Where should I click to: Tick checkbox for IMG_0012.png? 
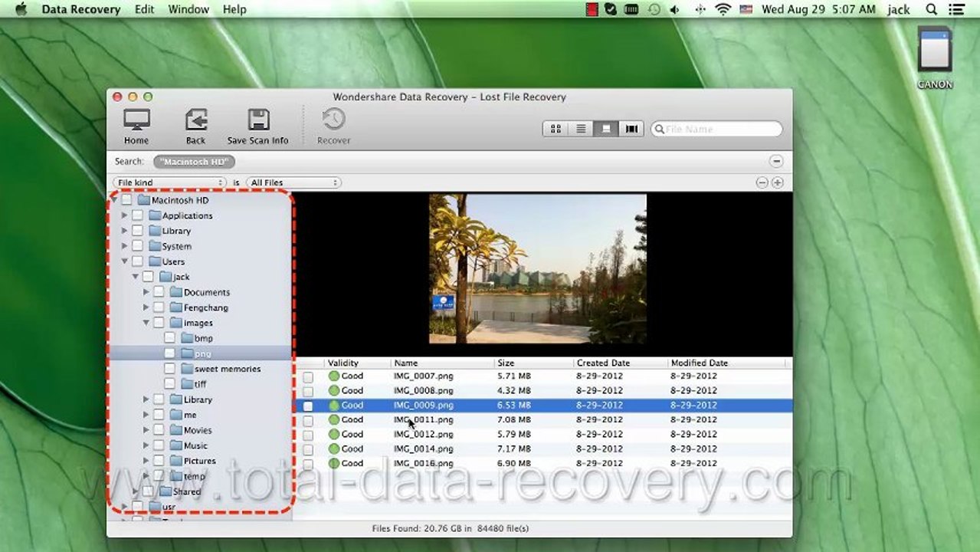click(307, 435)
